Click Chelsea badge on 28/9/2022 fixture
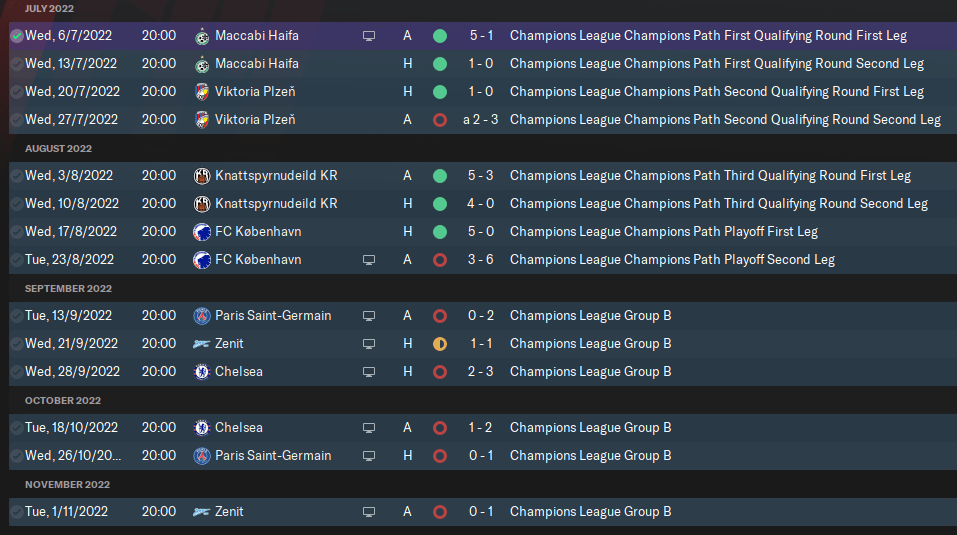The image size is (957, 535). [202, 372]
